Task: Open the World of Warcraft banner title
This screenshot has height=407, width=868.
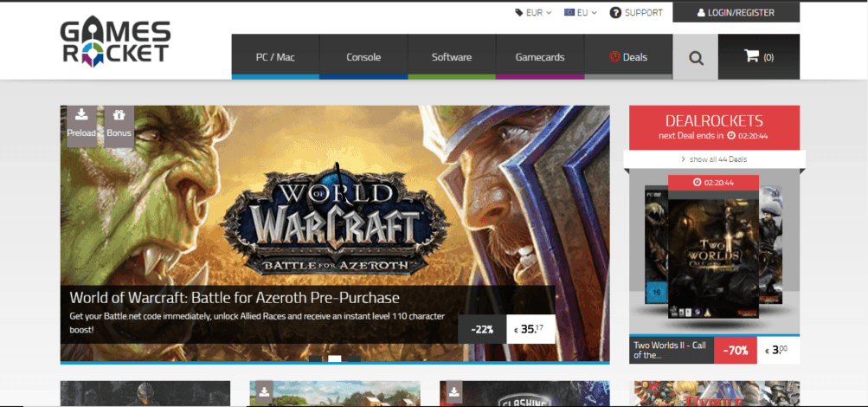Action: tap(235, 298)
